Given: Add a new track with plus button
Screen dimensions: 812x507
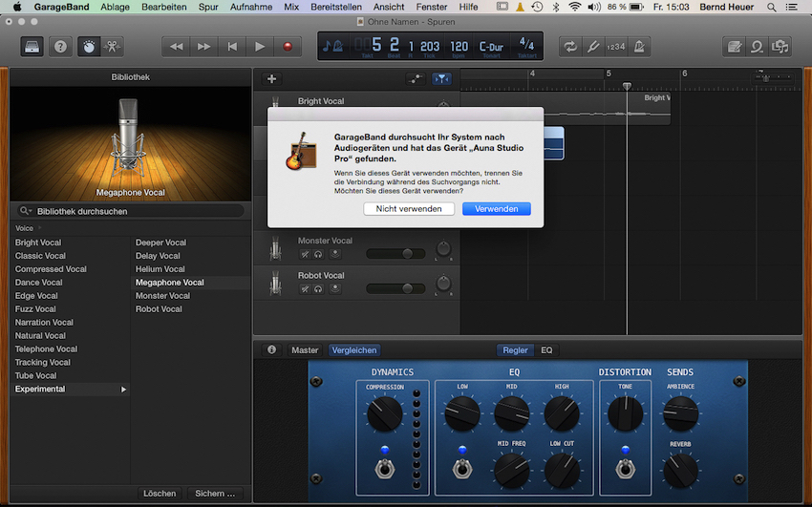Looking at the screenshot, I should 271,78.
